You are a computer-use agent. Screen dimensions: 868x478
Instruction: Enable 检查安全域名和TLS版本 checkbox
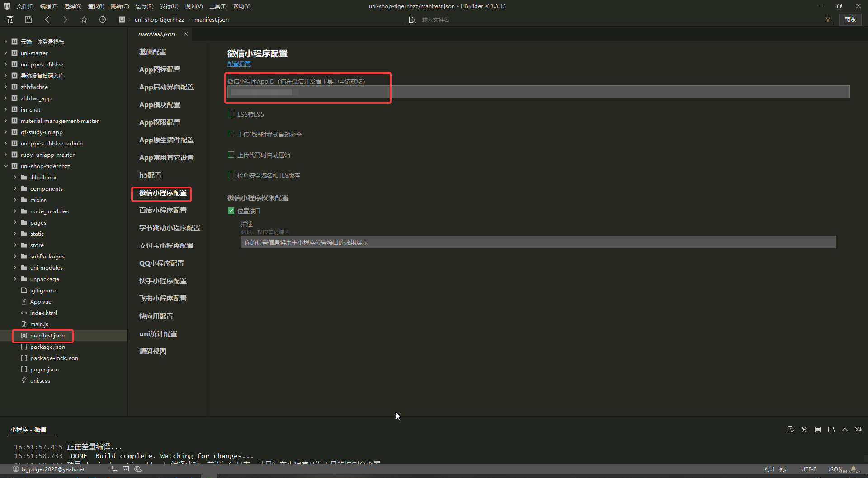click(x=231, y=175)
